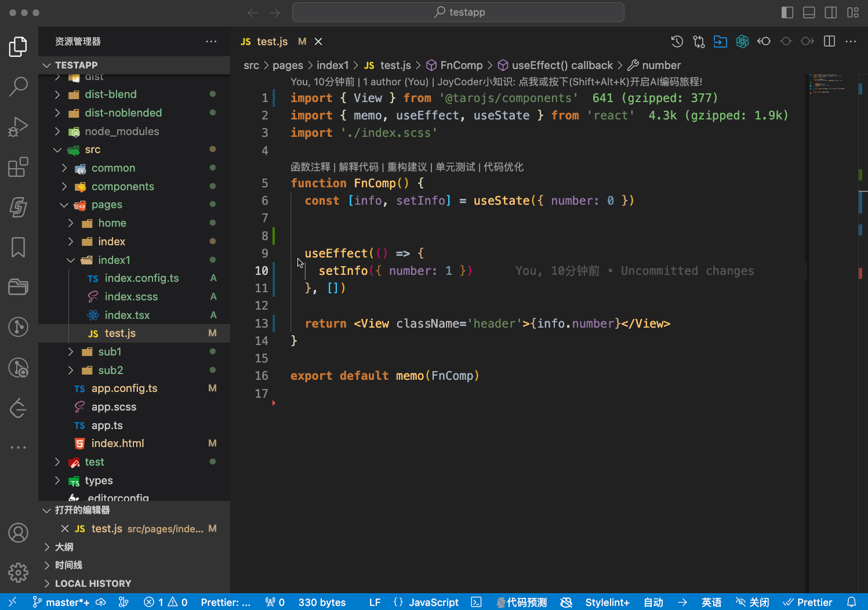Image resolution: width=868 pixels, height=610 pixels.
Task: Toggle the primary side bar layout icon
Action: pos(787,12)
